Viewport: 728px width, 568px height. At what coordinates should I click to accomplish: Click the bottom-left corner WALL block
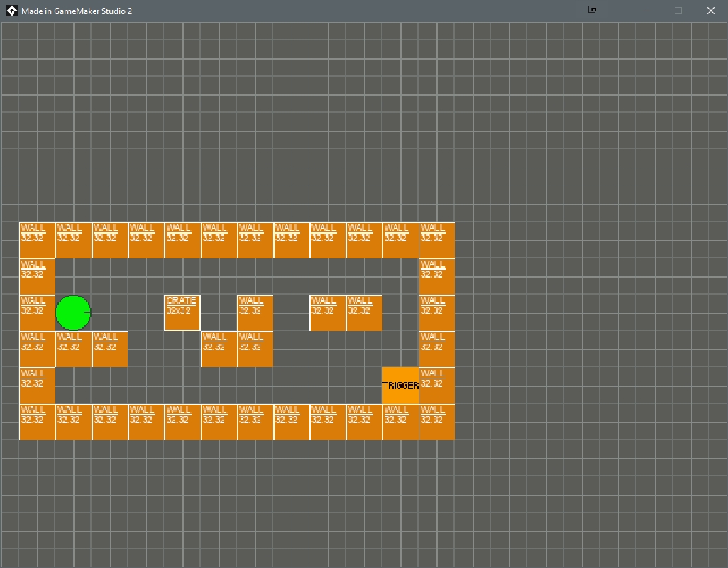(37, 422)
